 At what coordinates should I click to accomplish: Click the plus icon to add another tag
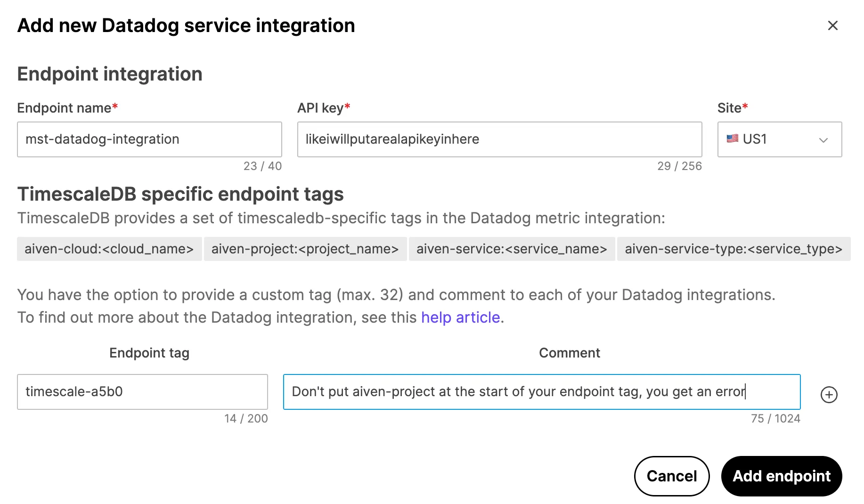(829, 394)
